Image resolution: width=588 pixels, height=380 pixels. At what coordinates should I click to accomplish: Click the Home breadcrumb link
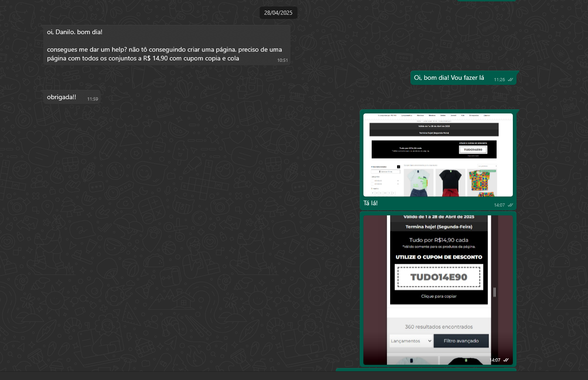point(418,121)
